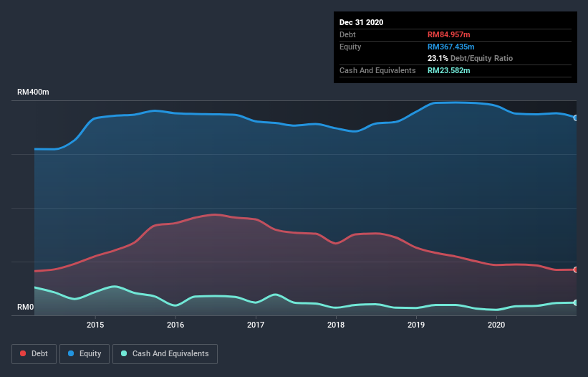Screen dimensions: 588x377
Task: Click the RM367.435m equity value
Action: point(450,47)
